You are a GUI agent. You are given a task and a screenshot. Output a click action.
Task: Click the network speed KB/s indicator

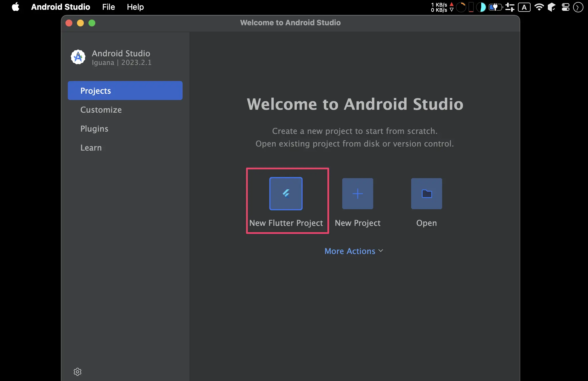coord(442,7)
